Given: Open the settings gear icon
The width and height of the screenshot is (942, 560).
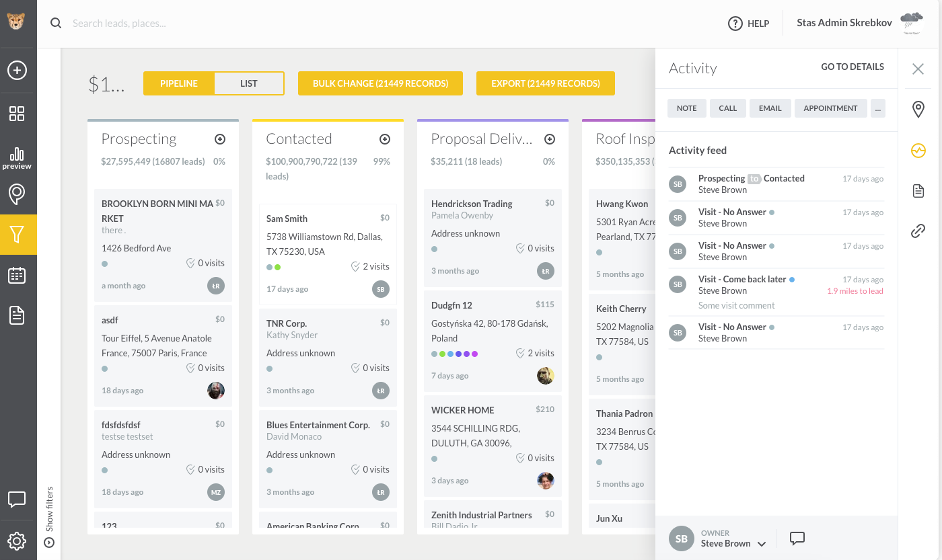Looking at the screenshot, I should pyautogui.click(x=17, y=541).
